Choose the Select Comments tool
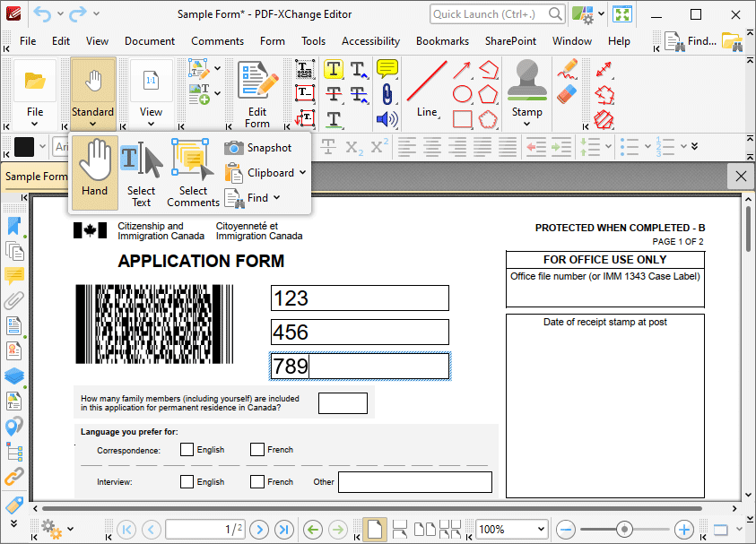 (193, 174)
